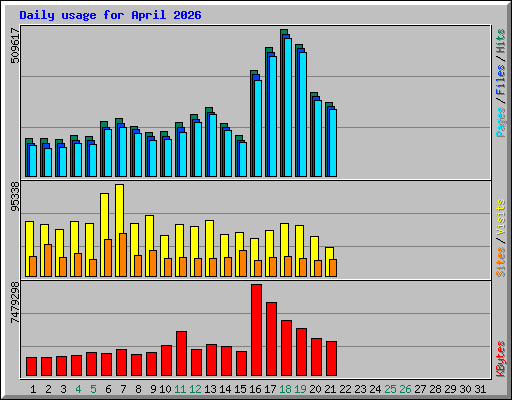Viewport: 512px width, 400px height.
Task: Select day 10 on the date axis
Action: (x=165, y=389)
